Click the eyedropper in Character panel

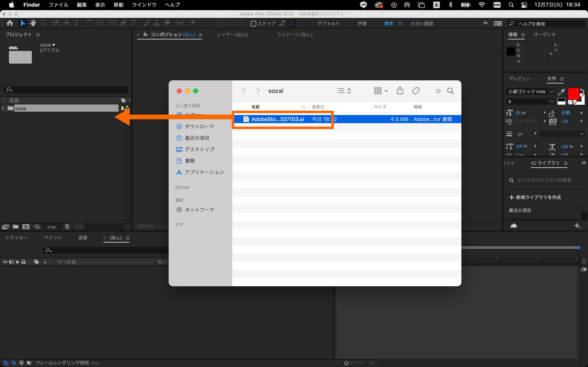click(561, 92)
